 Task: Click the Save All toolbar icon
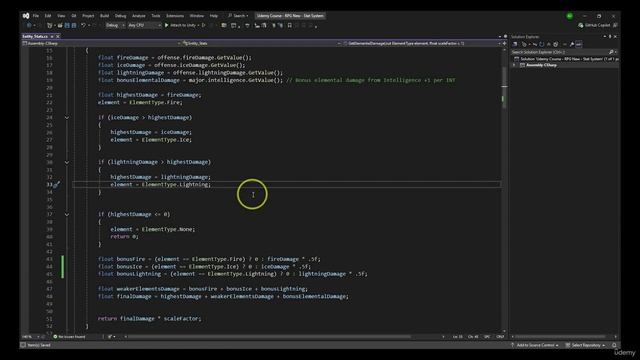pyautogui.click(x=74, y=25)
